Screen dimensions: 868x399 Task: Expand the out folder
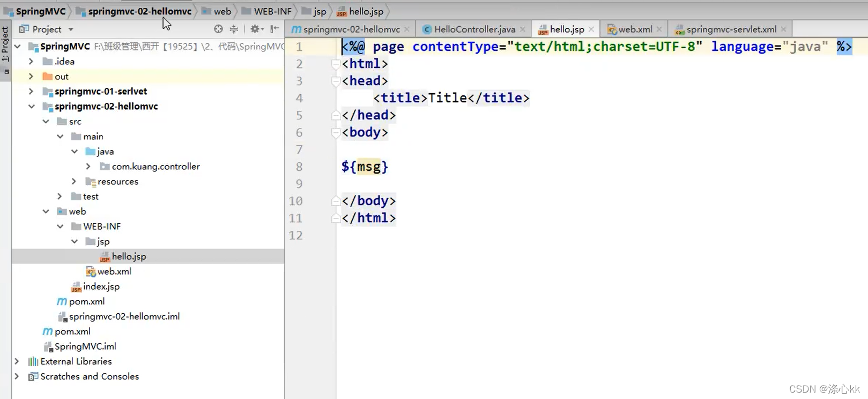click(31, 77)
